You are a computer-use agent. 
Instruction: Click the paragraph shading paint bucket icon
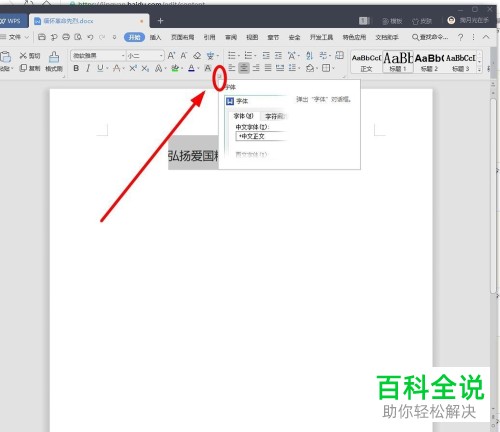[x=310, y=68]
